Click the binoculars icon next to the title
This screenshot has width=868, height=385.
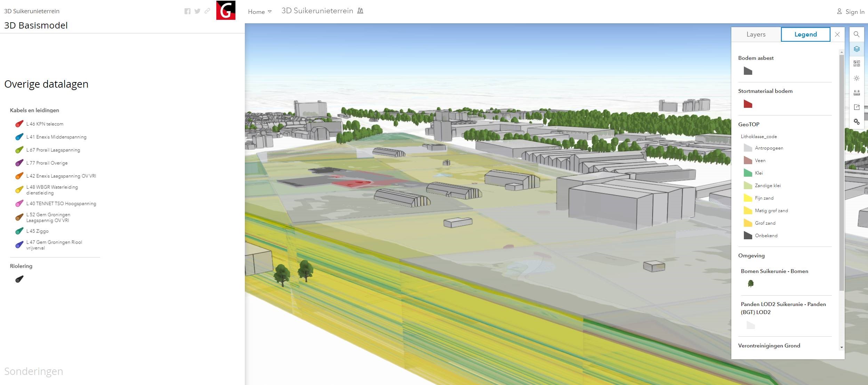click(360, 11)
